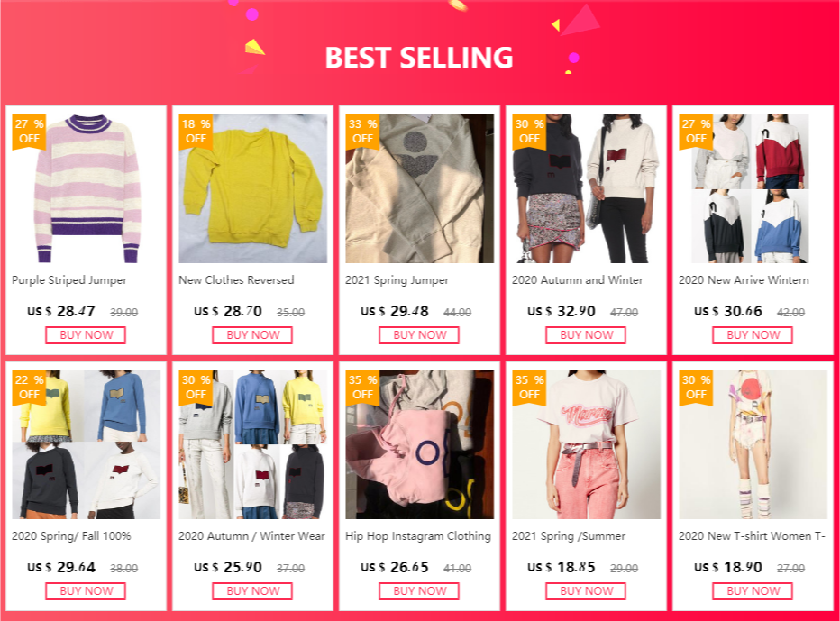
Task: Click Buy Now for the US $32.90 item
Action: pyautogui.click(x=586, y=335)
